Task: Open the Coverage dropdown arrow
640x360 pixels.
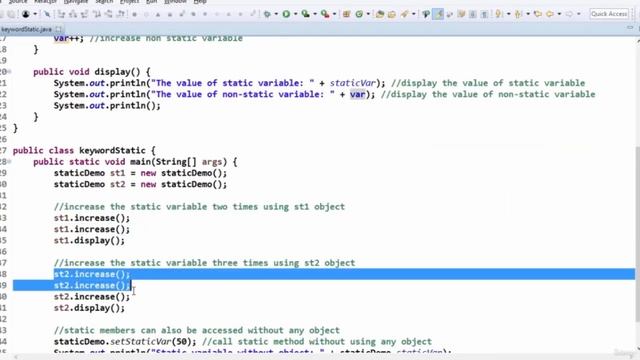Action: click(315, 14)
